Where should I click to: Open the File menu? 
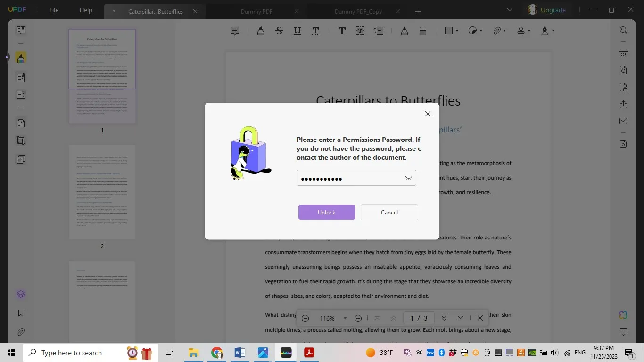click(53, 10)
